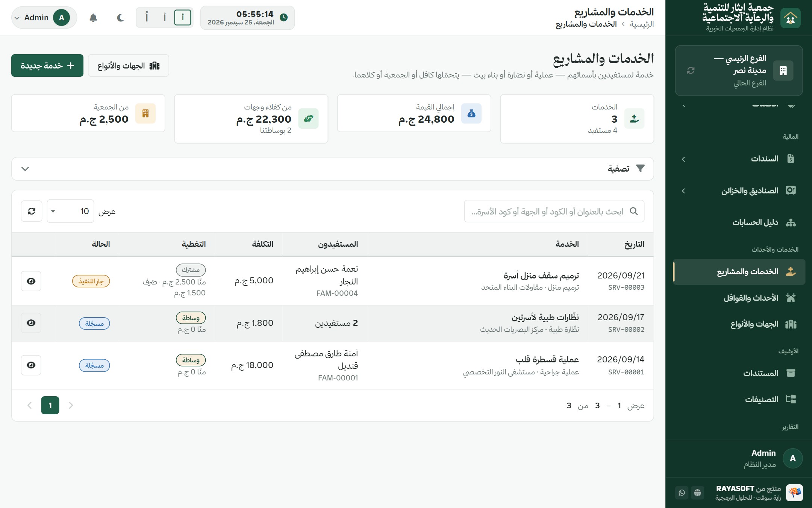Click خدمة جديدة button

[47, 65]
